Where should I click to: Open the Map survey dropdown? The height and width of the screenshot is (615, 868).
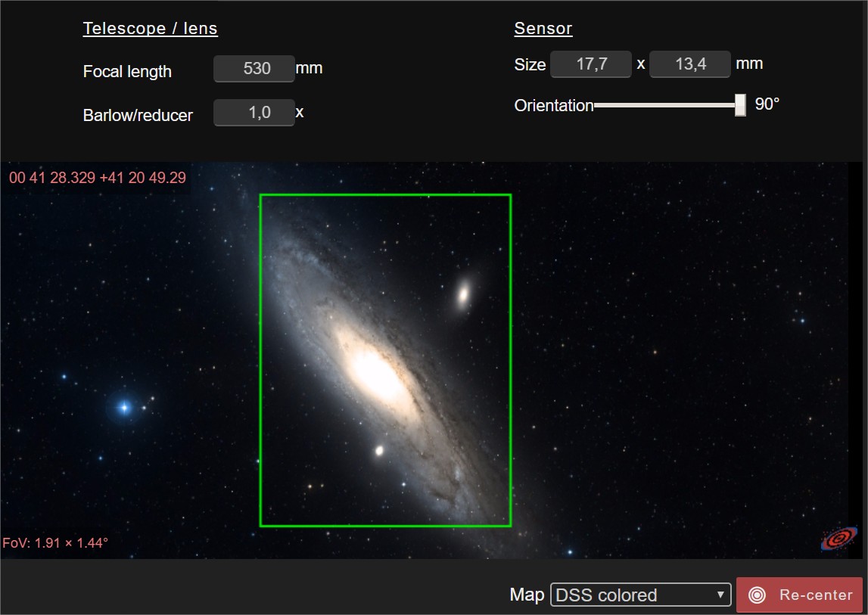640,595
